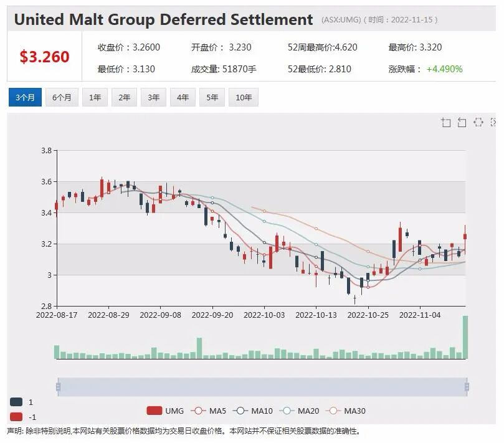Select the 5年 range tab
The height and width of the screenshot is (443, 504).
pyautogui.click(x=212, y=97)
